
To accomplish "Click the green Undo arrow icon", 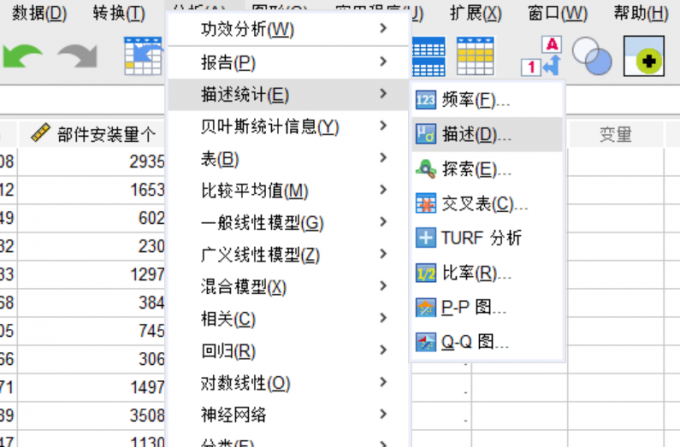I will point(23,56).
